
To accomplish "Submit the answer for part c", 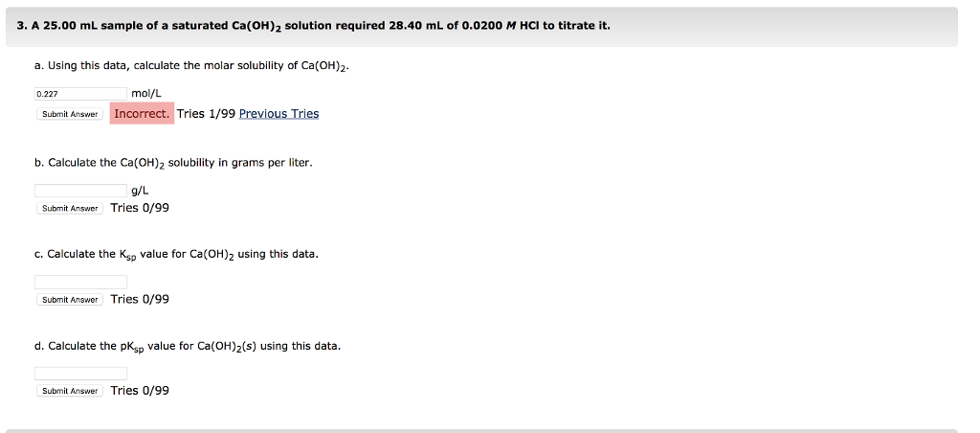I will coord(70,300).
